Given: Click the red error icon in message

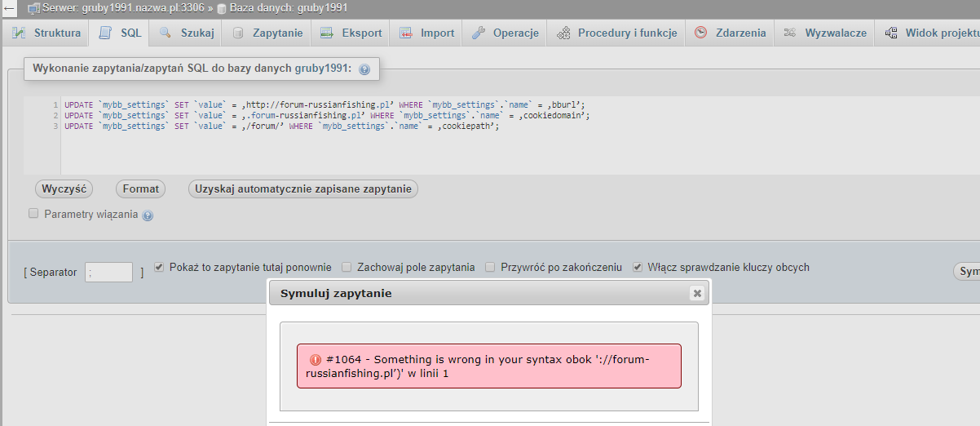Looking at the screenshot, I should pyautogui.click(x=316, y=359).
